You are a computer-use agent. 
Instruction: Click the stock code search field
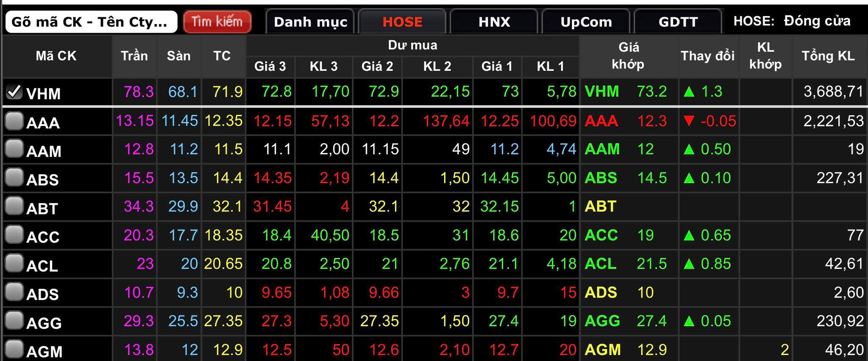91,22
